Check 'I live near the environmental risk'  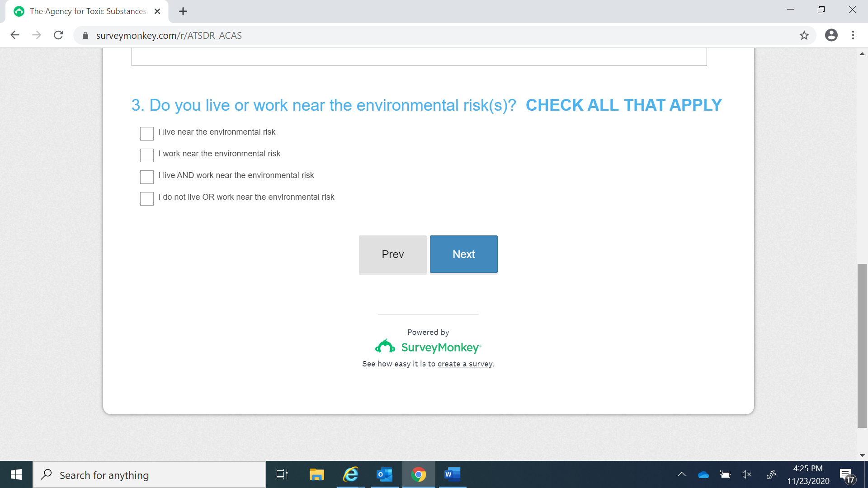point(147,133)
